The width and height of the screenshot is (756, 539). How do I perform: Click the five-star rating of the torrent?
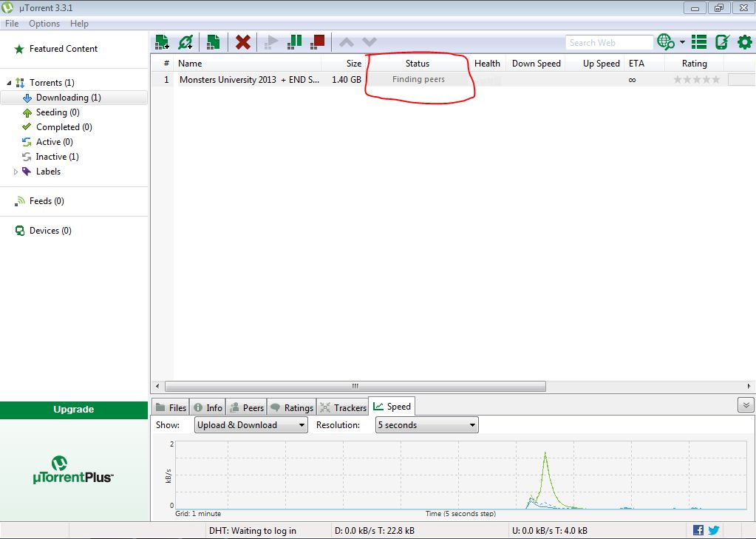696,80
